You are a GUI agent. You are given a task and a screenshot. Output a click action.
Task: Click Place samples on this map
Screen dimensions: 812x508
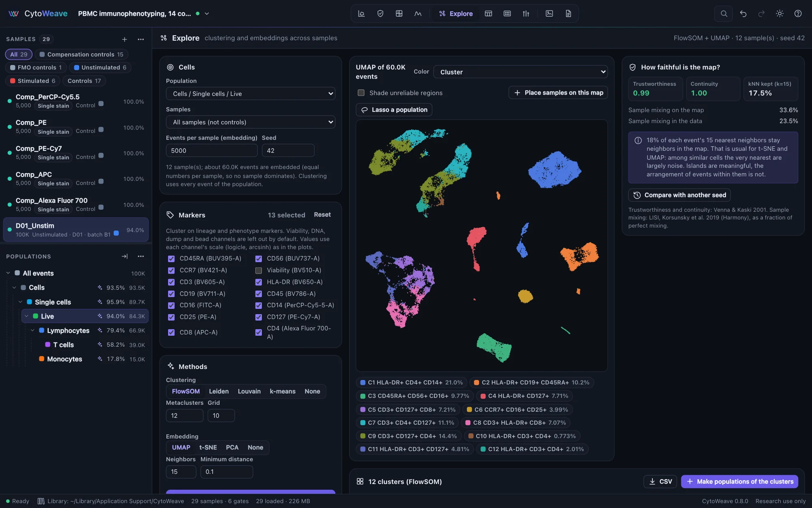(x=558, y=93)
